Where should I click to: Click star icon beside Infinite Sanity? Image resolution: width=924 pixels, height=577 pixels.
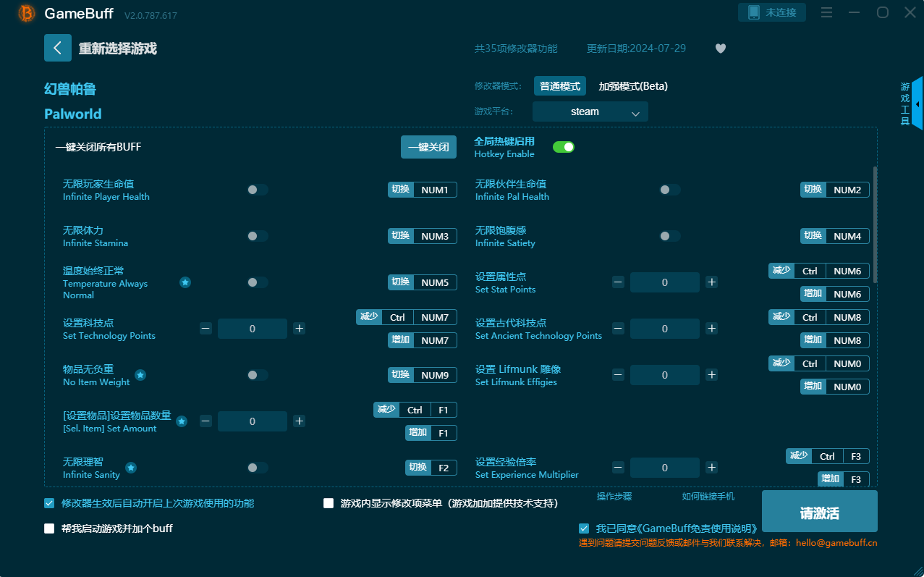pos(131,468)
